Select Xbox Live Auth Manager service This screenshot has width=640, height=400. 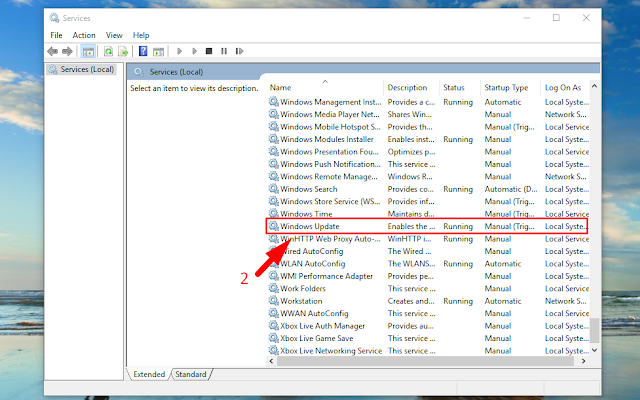pos(428,326)
